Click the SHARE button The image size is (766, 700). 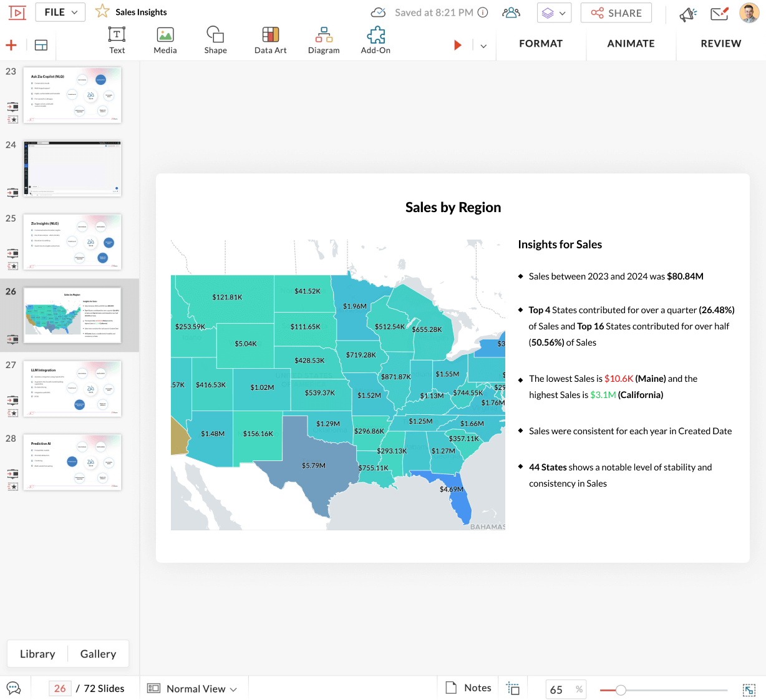coord(616,13)
